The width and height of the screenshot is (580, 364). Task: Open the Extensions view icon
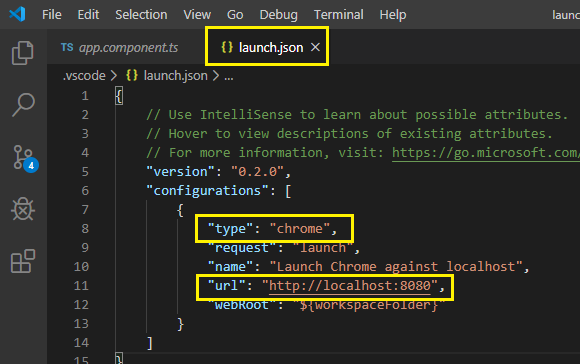point(23,261)
